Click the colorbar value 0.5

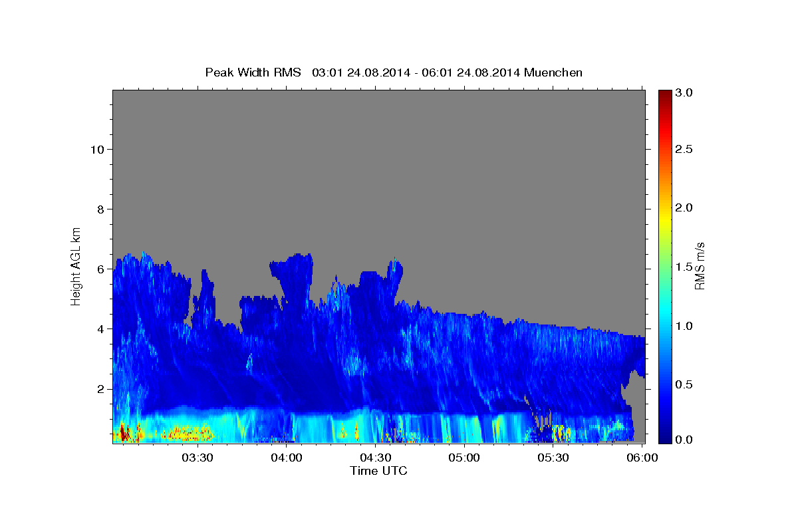[x=683, y=384]
